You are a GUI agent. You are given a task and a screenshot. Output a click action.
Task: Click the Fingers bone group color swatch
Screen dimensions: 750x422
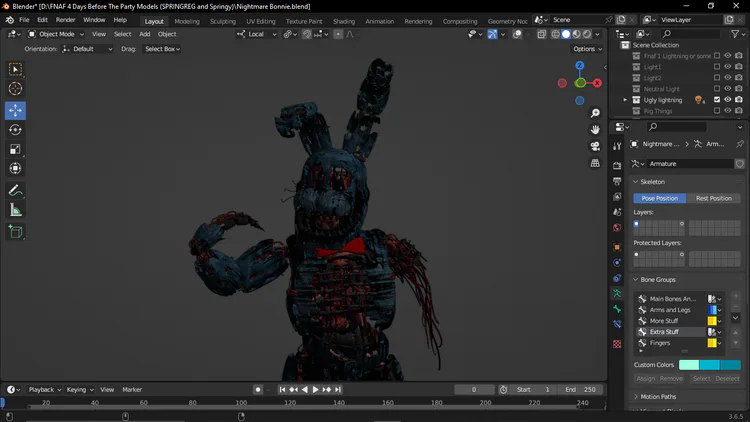[712, 343]
